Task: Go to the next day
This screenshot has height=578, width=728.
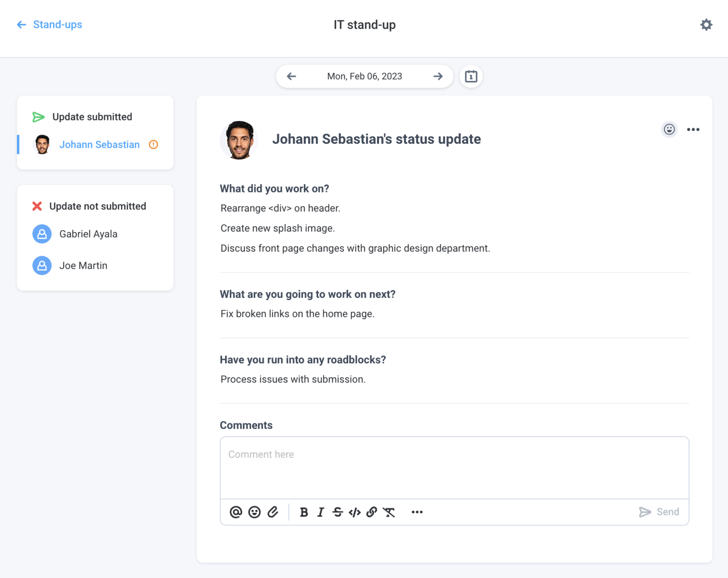Action: tap(438, 76)
